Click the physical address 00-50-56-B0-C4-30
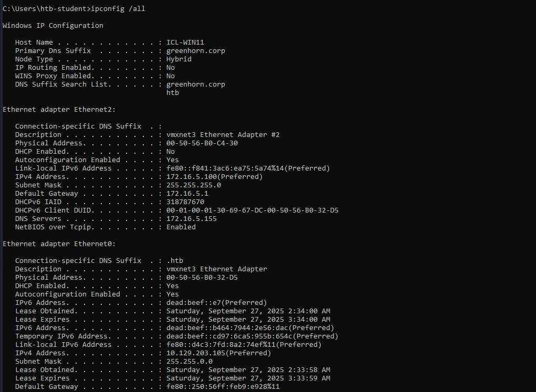This screenshot has height=392, width=536. pyautogui.click(x=202, y=143)
